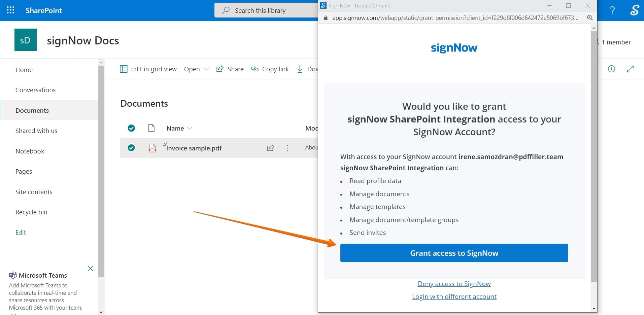Open Shared with us in navigation
This screenshot has height=315, width=644.
click(36, 131)
